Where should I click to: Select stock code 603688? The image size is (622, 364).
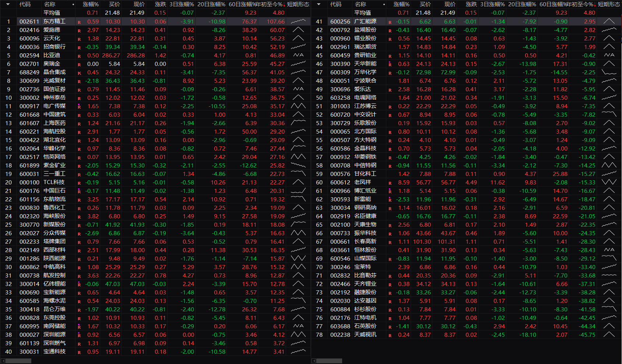click(340, 326)
